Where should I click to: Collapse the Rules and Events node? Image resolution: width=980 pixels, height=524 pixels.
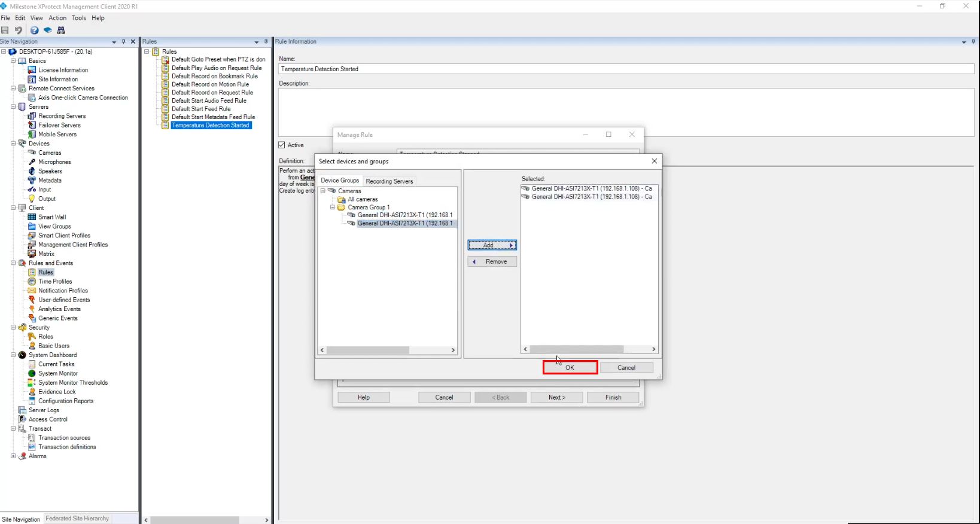point(13,263)
